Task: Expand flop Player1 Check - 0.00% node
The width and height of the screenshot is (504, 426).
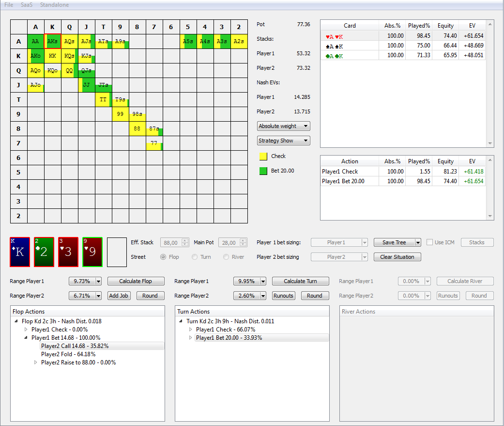Action: [26, 330]
